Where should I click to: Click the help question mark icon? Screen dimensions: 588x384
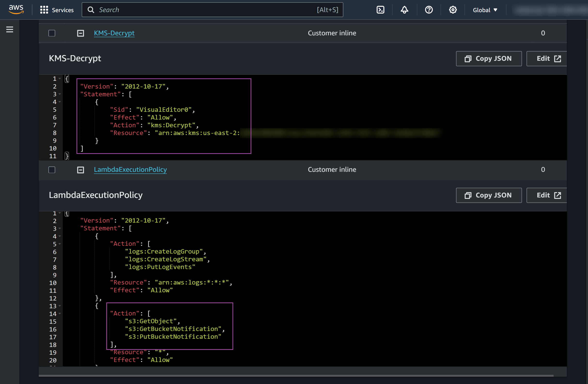click(429, 9)
